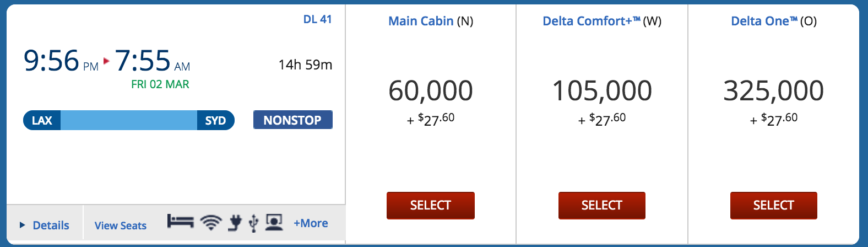Open the Delta Comfort+ (W) header link
This screenshot has height=247, width=868.
pos(602,21)
